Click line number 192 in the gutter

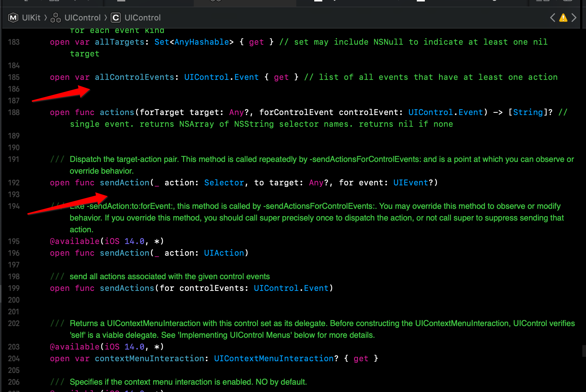pyautogui.click(x=14, y=183)
